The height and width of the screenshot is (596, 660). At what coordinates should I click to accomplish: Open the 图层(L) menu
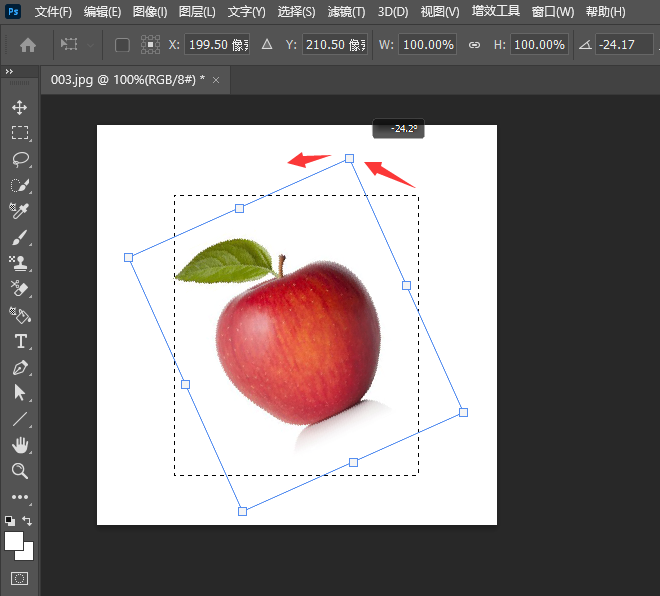(x=197, y=12)
